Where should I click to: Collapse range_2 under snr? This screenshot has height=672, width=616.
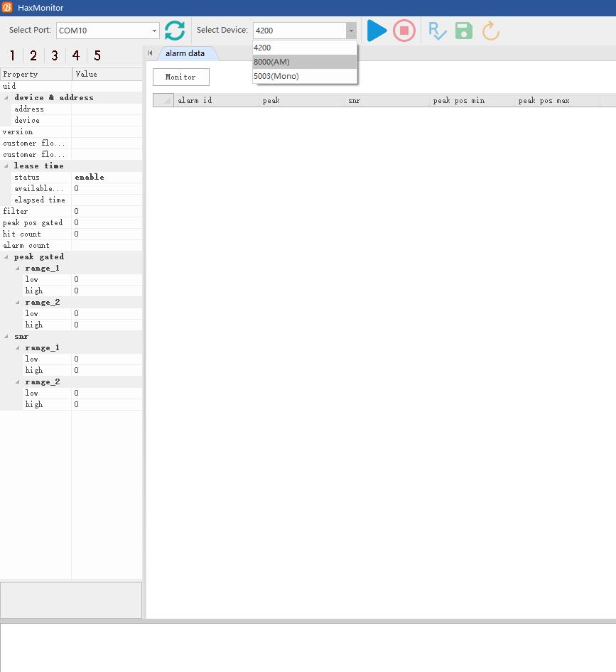(x=18, y=382)
